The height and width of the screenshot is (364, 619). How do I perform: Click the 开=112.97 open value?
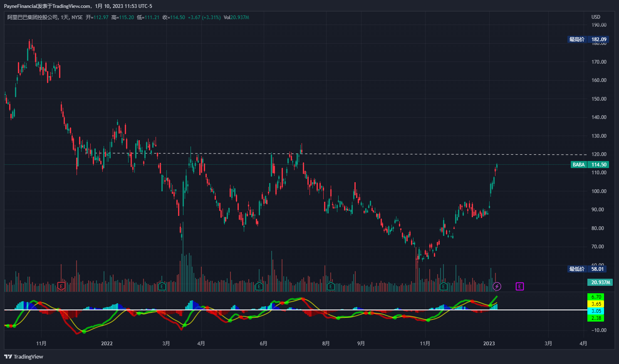(97, 17)
